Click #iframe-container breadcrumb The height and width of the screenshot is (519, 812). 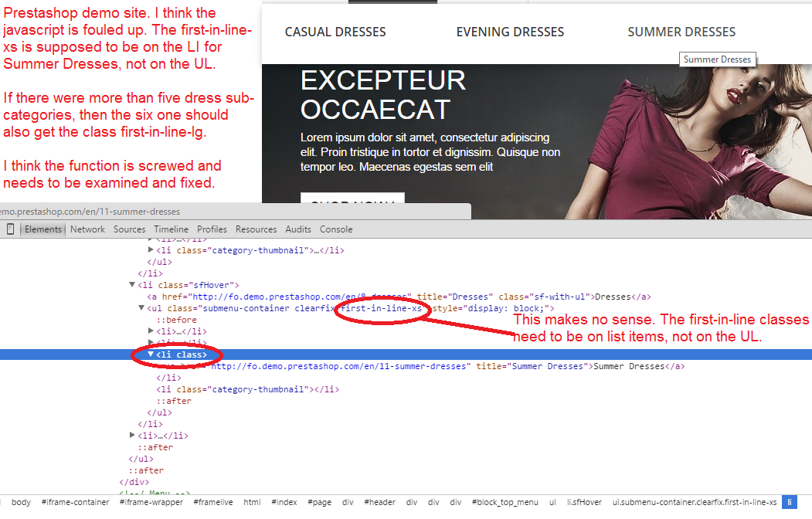point(76,502)
